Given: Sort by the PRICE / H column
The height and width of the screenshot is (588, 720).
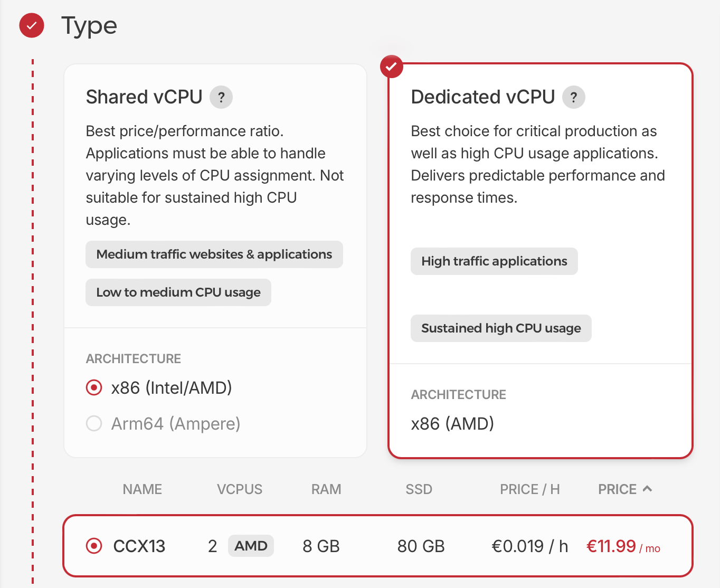Looking at the screenshot, I should click(529, 489).
